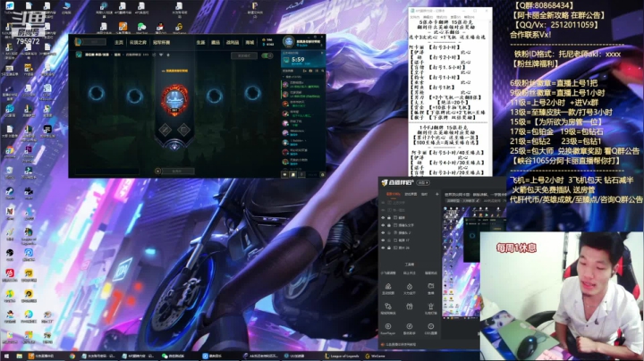Switch to League of Legends taskbar item
This screenshot has width=644, height=361.
point(342,356)
